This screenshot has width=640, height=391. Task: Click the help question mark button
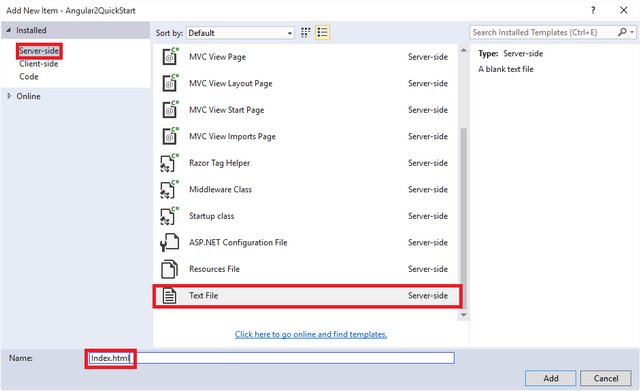pyautogui.click(x=593, y=10)
